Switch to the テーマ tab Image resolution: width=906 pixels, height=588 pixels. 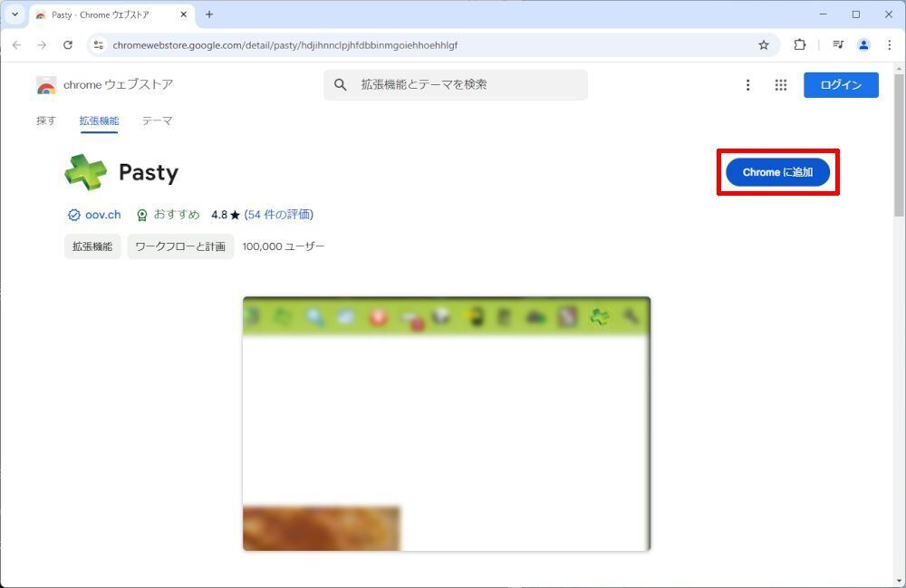click(157, 120)
